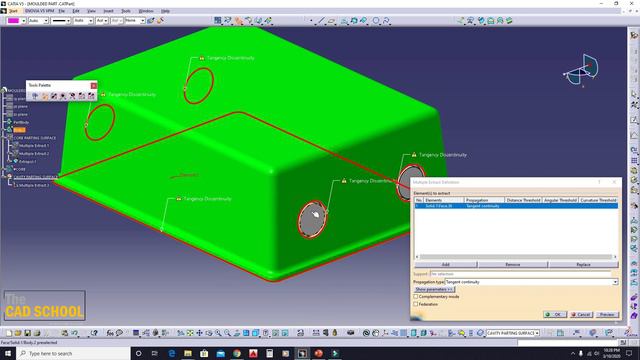Click the Apply Material sphere icon
Image resolution: width=640 pixels, height=360 pixels.
(x=351, y=333)
